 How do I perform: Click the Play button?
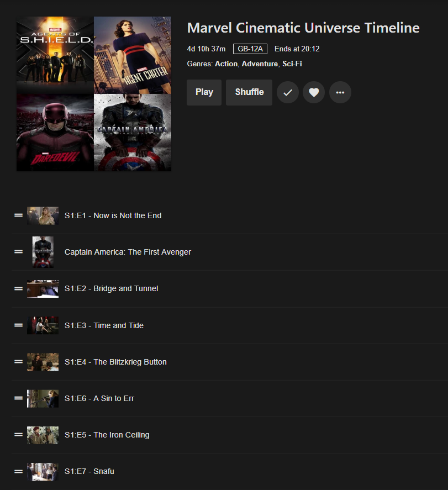[204, 92]
